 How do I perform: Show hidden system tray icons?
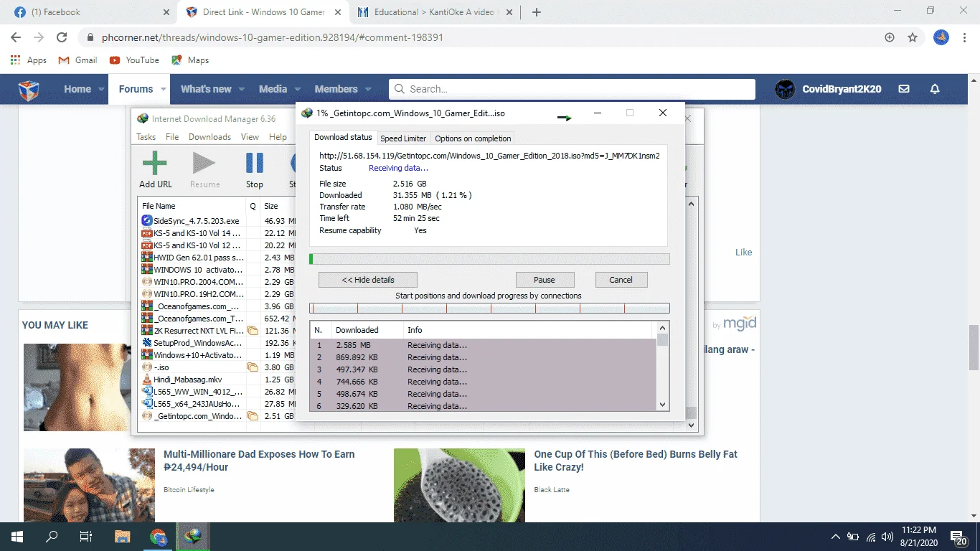coord(836,537)
